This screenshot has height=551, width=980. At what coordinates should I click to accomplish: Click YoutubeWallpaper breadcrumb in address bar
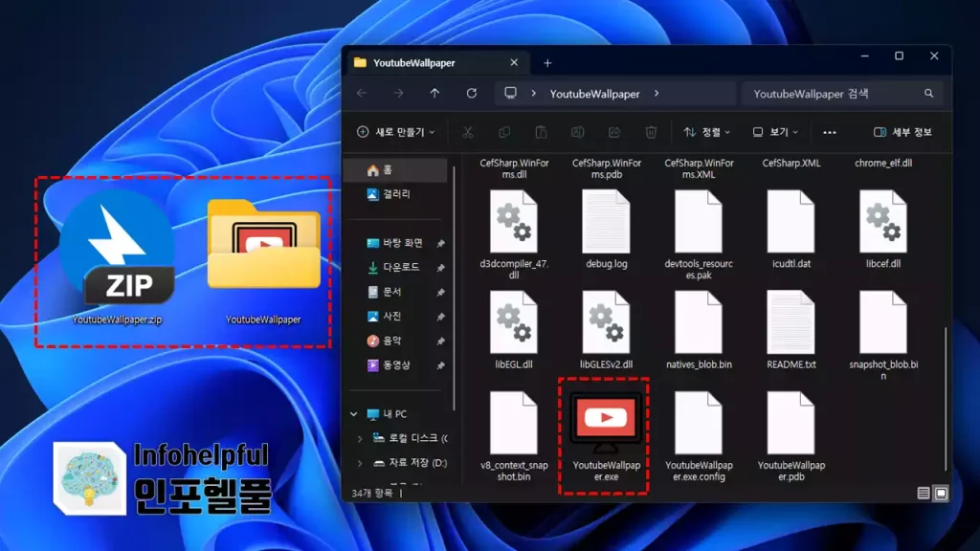pyautogui.click(x=594, y=94)
